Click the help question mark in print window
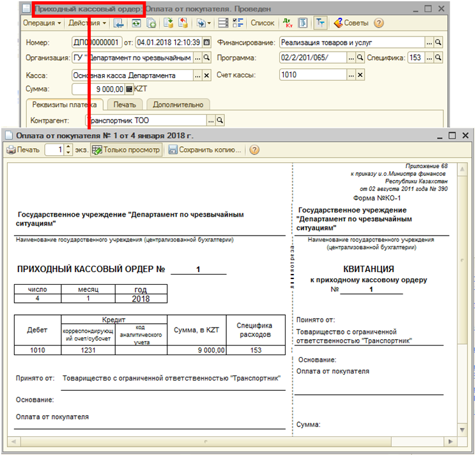 (254, 150)
